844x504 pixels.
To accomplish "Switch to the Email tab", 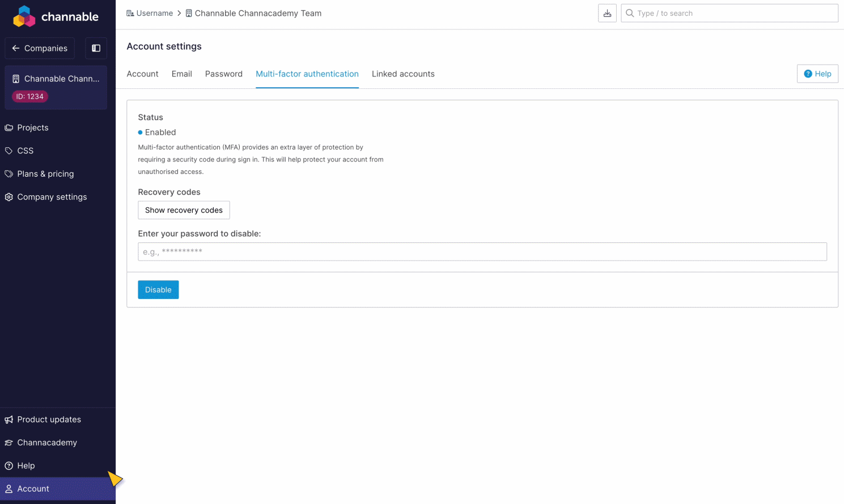I will tap(181, 74).
